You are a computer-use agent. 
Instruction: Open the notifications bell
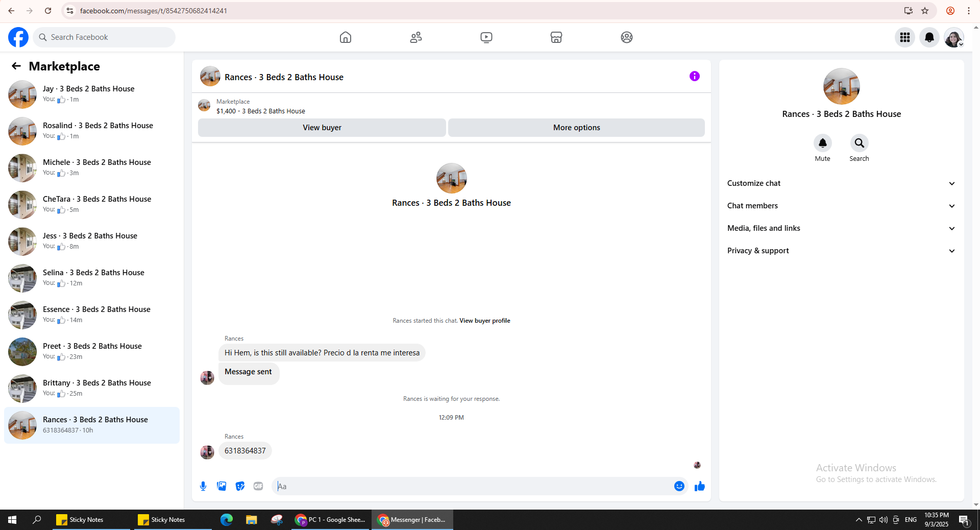point(929,37)
